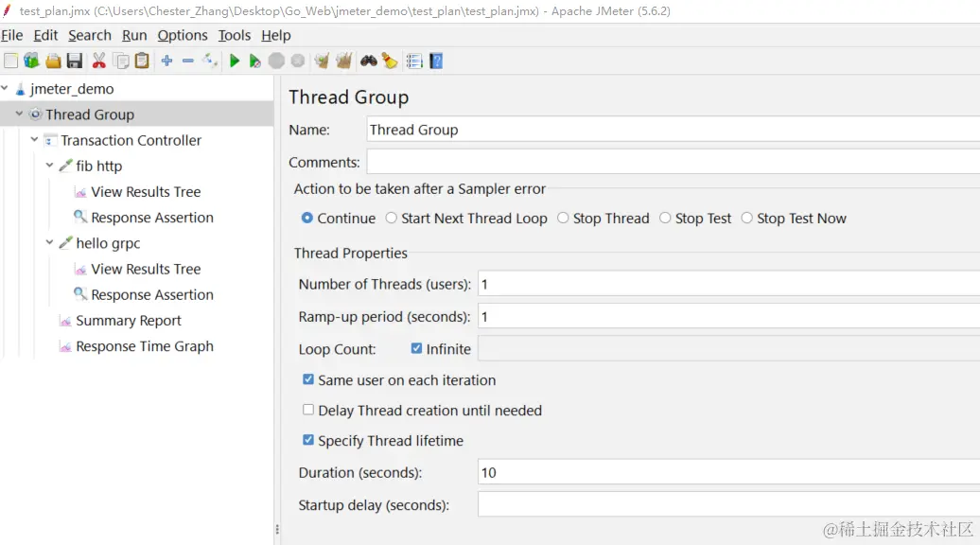The height and width of the screenshot is (545, 980).
Task: Select Response Assertion under fib http
Action: pyautogui.click(x=152, y=218)
